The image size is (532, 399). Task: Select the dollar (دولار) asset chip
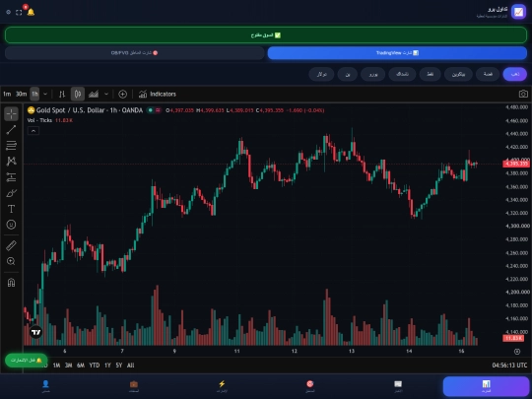pos(321,74)
